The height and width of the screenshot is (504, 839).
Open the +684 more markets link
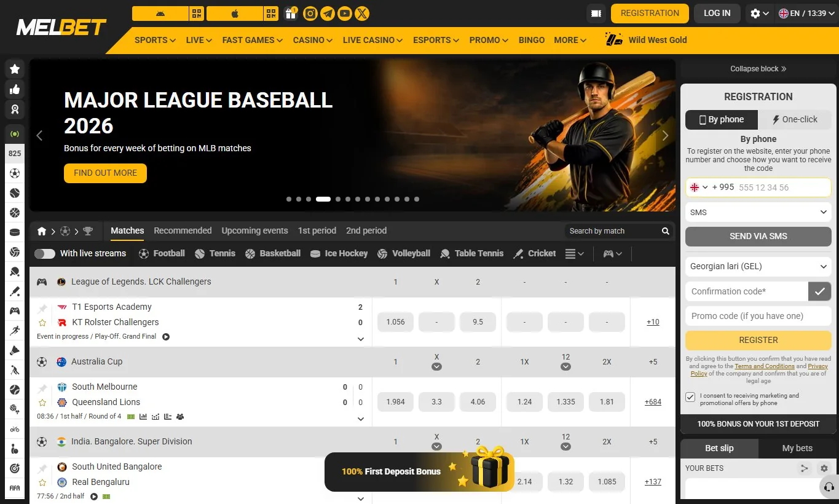653,402
